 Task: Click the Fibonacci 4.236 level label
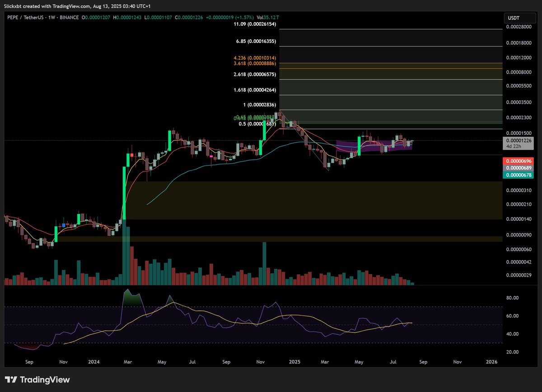click(x=255, y=59)
